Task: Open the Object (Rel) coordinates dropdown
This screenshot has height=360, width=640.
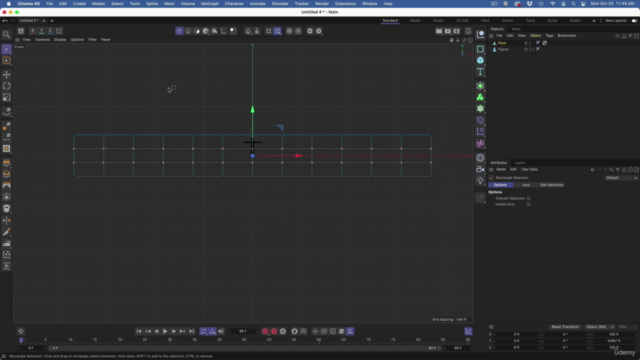Action: point(600,327)
